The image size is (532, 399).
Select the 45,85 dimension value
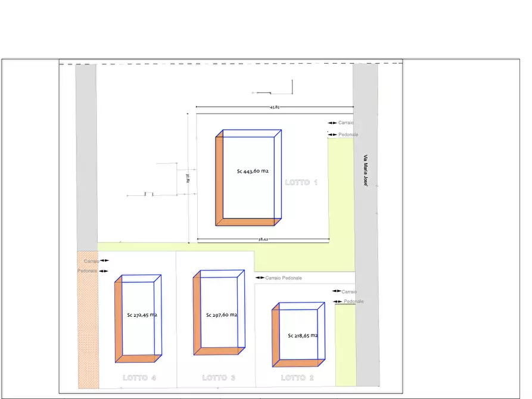[x=274, y=107]
